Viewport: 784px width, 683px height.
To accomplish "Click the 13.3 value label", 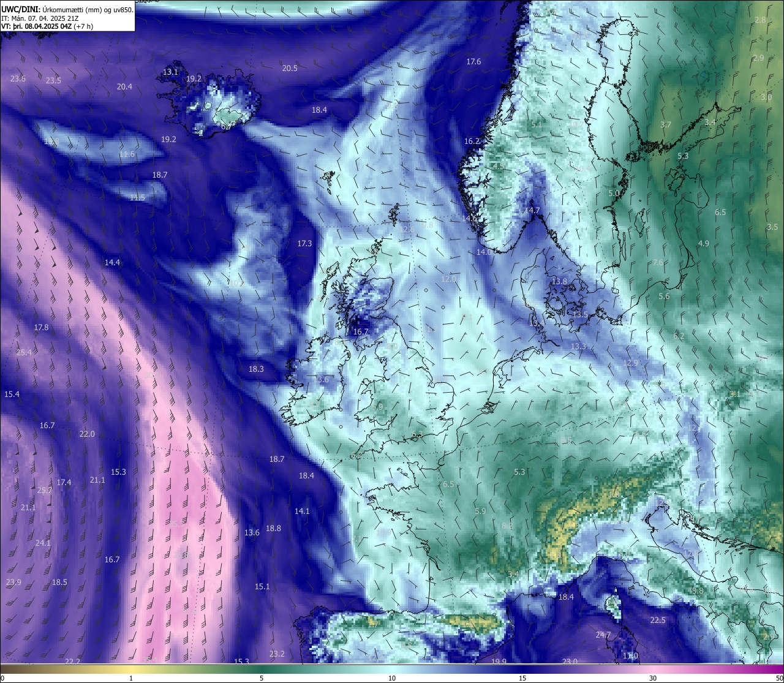I will [x=578, y=347].
